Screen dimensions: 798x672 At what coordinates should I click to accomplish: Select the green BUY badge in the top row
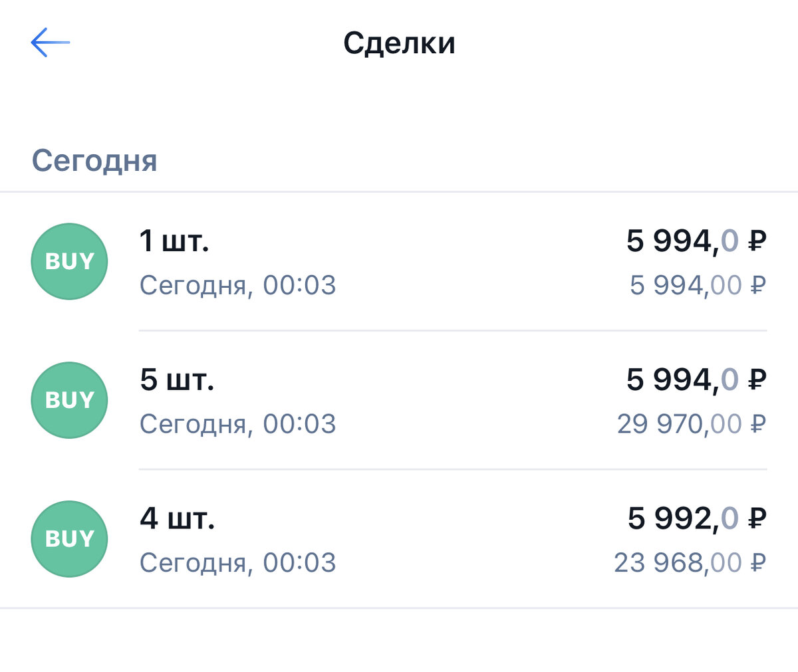69,261
